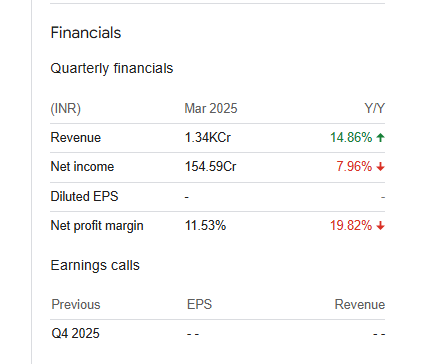Select the Q4 2025 earnings call row
This screenshot has width=441, height=364.
[x=218, y=334]
